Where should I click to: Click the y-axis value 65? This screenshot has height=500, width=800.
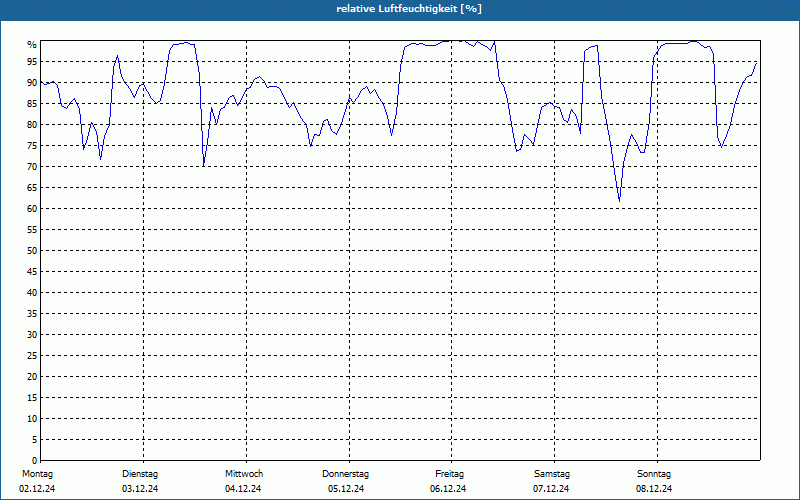coord(32,188)
